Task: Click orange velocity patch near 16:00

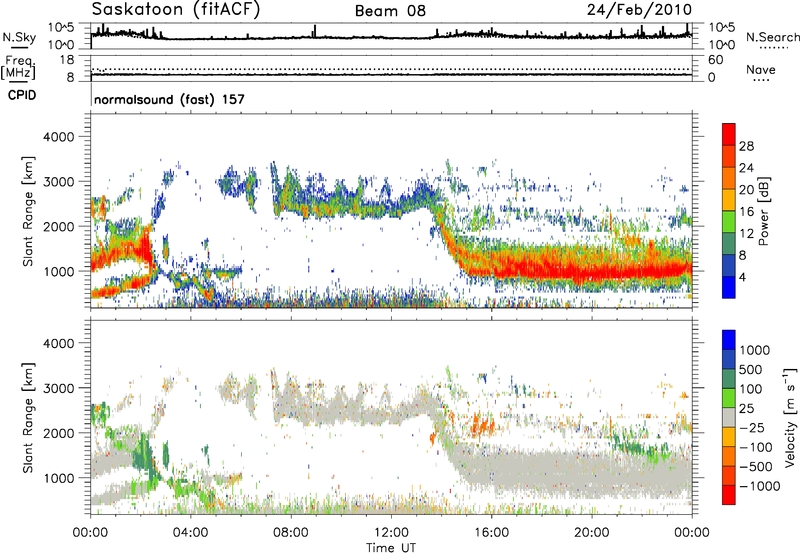Action: pos(482,423)
